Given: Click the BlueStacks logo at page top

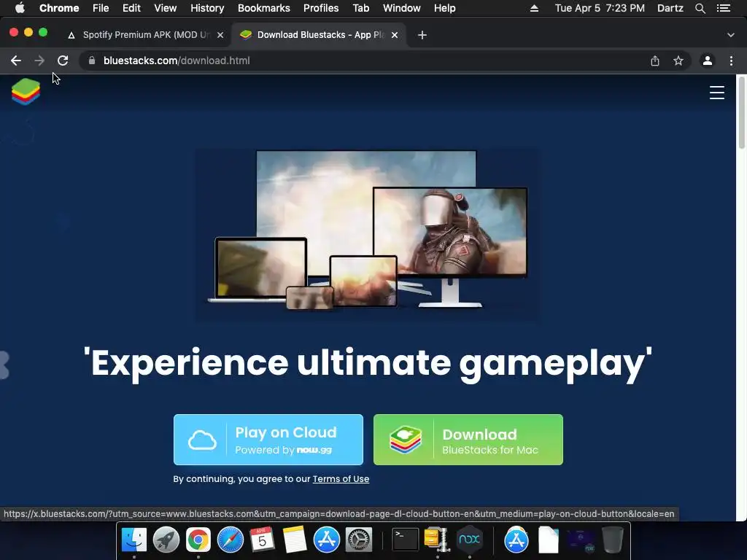Looking at the screenshot, I should click(26, 91).
